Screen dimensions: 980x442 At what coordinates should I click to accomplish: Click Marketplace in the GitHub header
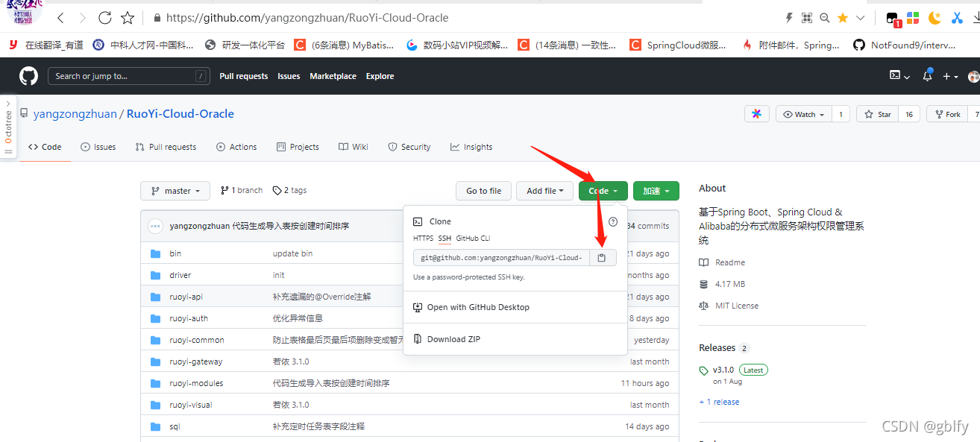pyautogui.click(x=333, y=76)
